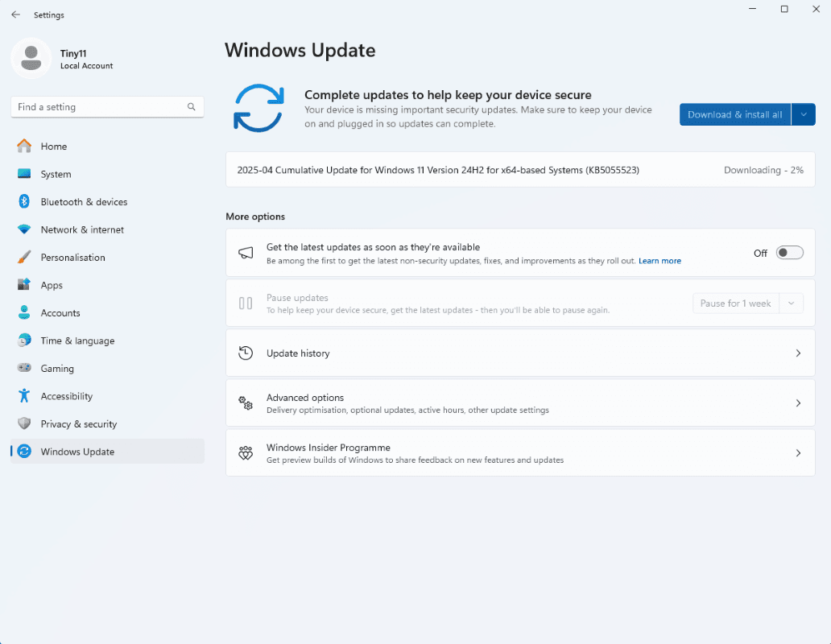The width and height of the screenshot is (831, 644).
Task: Click the back arrow in Settings title bar
Action: pyautogui.click(x=16, y=14)
